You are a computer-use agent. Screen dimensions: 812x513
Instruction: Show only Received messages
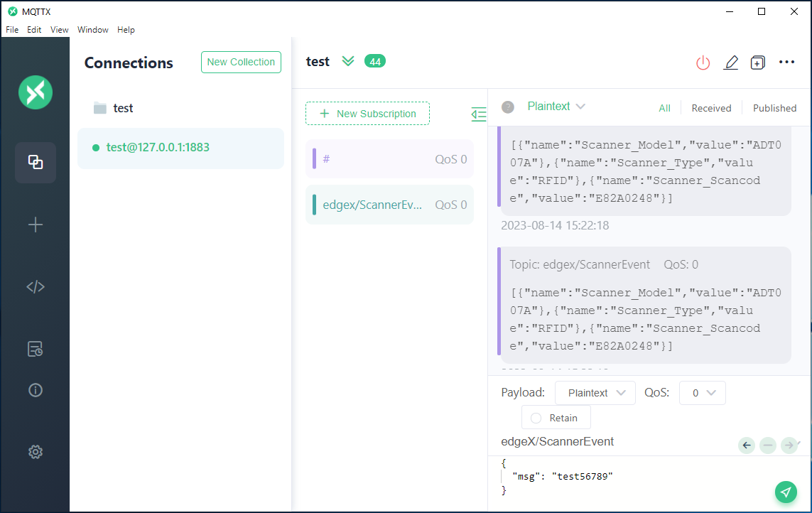[x=711, y=108]
